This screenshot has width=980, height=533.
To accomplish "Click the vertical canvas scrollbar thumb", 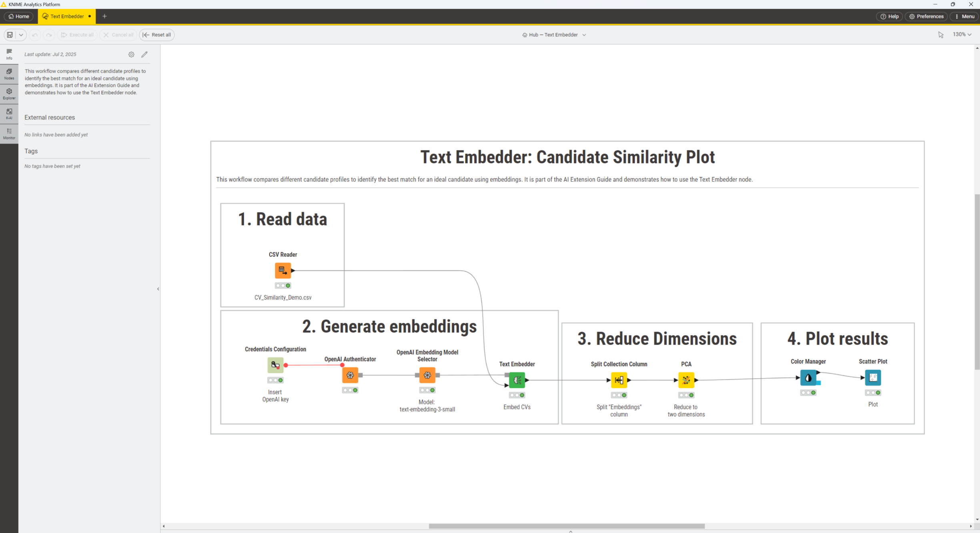I will pos(977,282).
